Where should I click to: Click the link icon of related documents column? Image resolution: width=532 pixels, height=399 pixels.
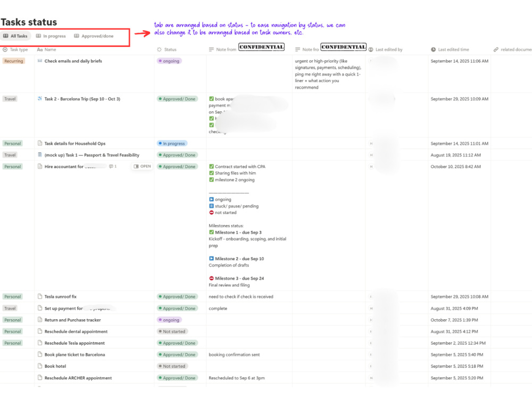coord(496,49)
